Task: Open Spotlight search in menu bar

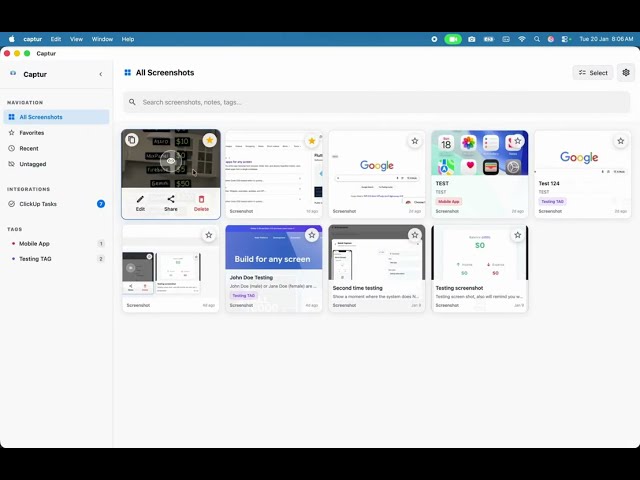Action: click(x=537, y=39)
